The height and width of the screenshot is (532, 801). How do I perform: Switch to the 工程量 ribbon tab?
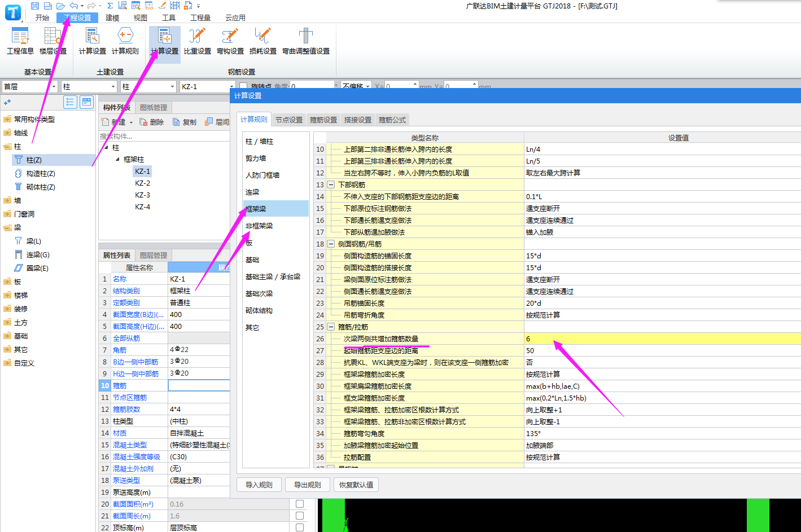200,18
